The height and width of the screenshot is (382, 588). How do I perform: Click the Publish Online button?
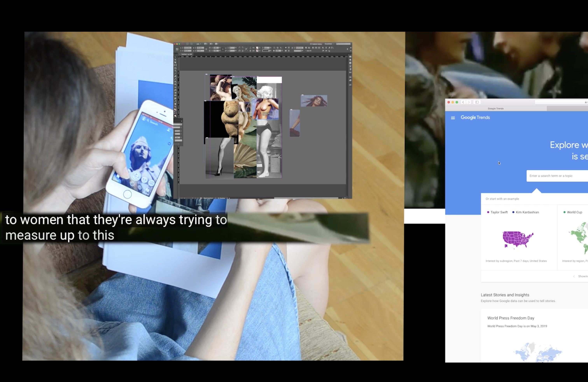click(x=316, y=44)
